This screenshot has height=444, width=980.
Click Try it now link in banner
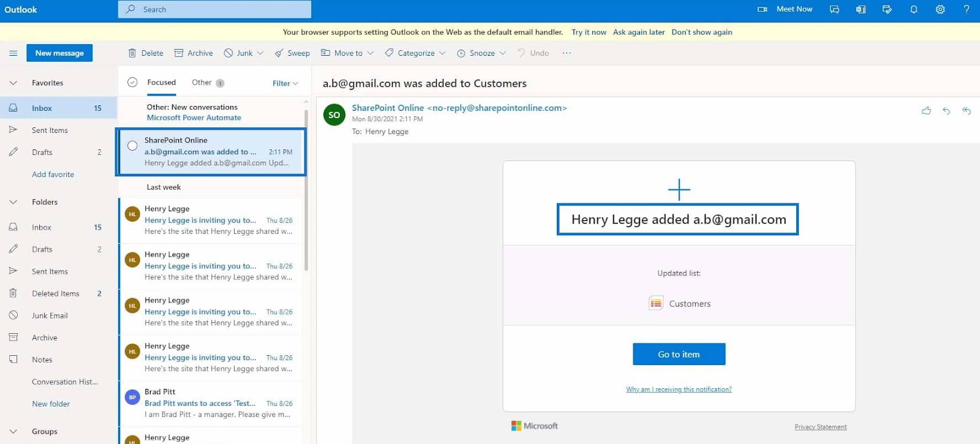(x=589, y=32)
